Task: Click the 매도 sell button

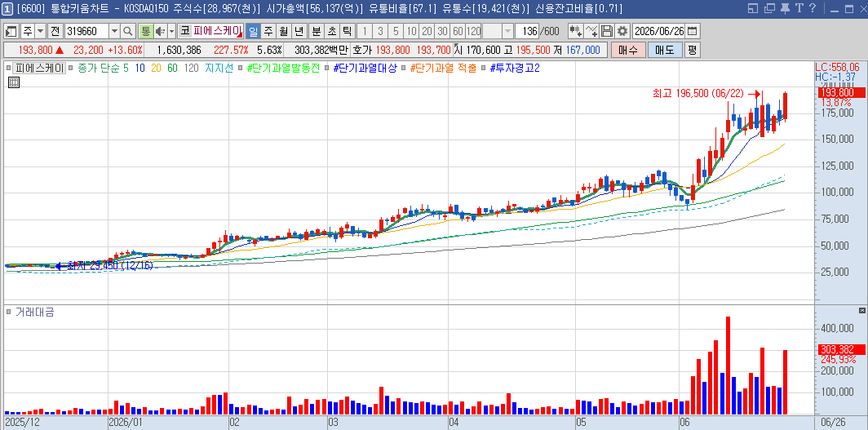Action: point(665,50)
